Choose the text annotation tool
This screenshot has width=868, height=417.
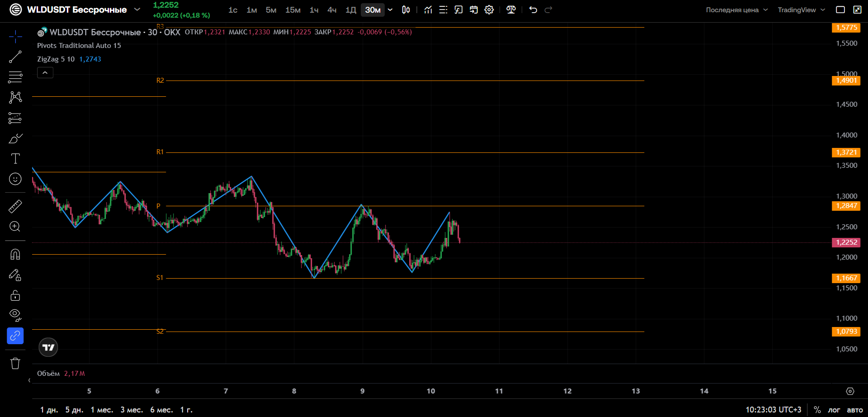pyautogui.click(x=15, y=159)
